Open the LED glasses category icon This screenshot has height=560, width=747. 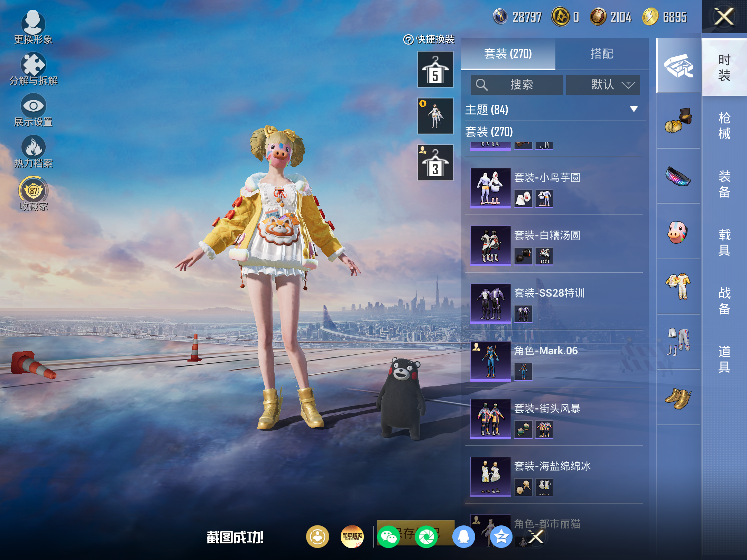[678, 176]
